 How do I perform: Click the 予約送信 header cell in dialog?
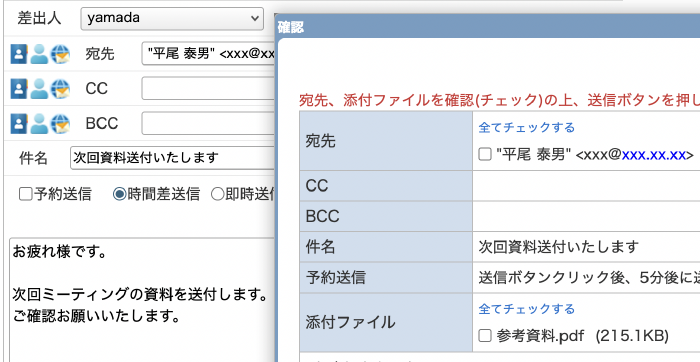point(386,278)
